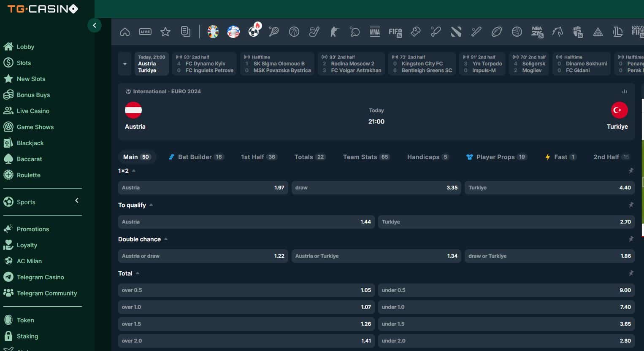Bet on Austria to win at 1.97
This screenshot has width=644, height=351.
(203, 188)
